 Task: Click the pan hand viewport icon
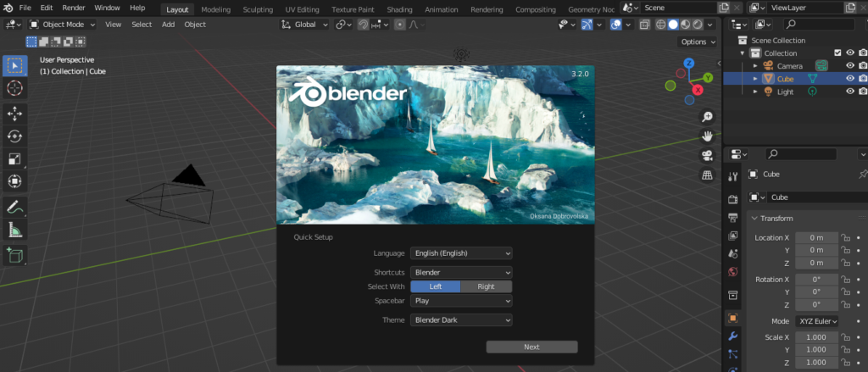(x=707, y=136)
